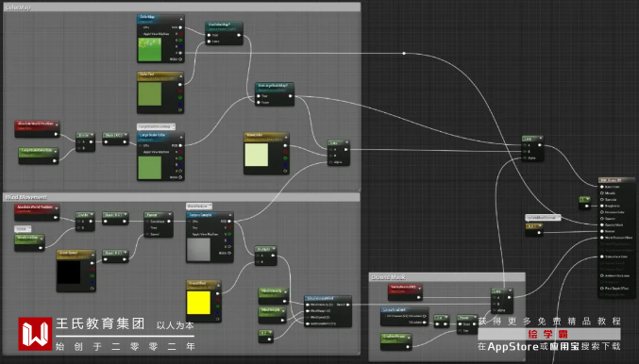Click the WindIntensity input pin on SimpleGrassWind
Screen dimensions: 639x364
pos(308,305)
